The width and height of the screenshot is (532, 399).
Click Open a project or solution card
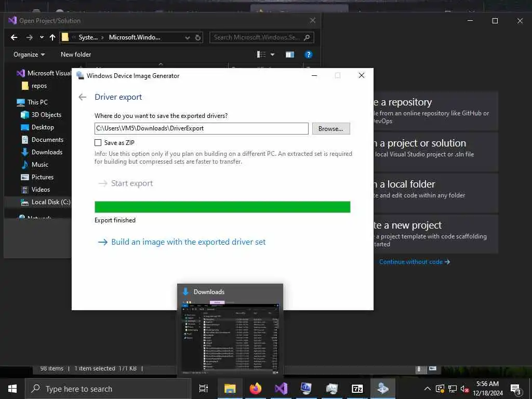tap(436, 152)
